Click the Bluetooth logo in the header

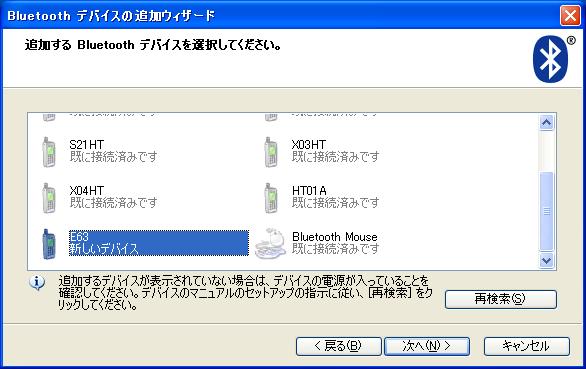[550, 59]
